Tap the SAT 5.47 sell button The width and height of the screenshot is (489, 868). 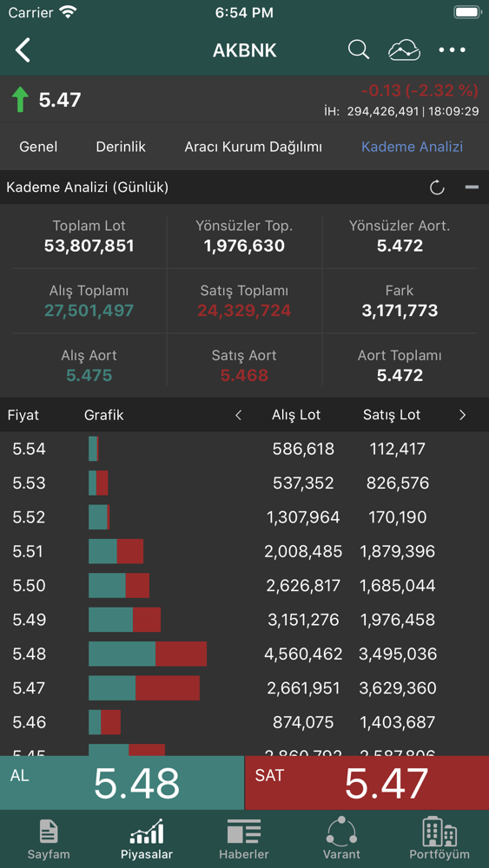point(367,783)
